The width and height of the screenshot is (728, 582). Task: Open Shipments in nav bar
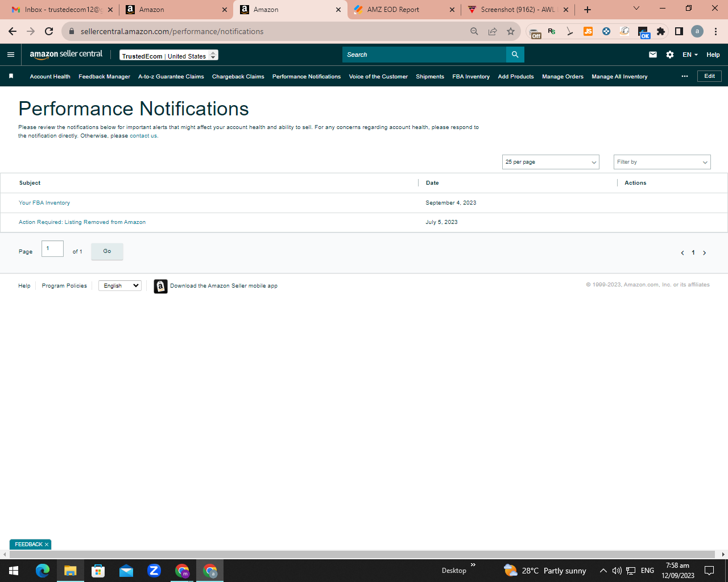click(430, 76)
